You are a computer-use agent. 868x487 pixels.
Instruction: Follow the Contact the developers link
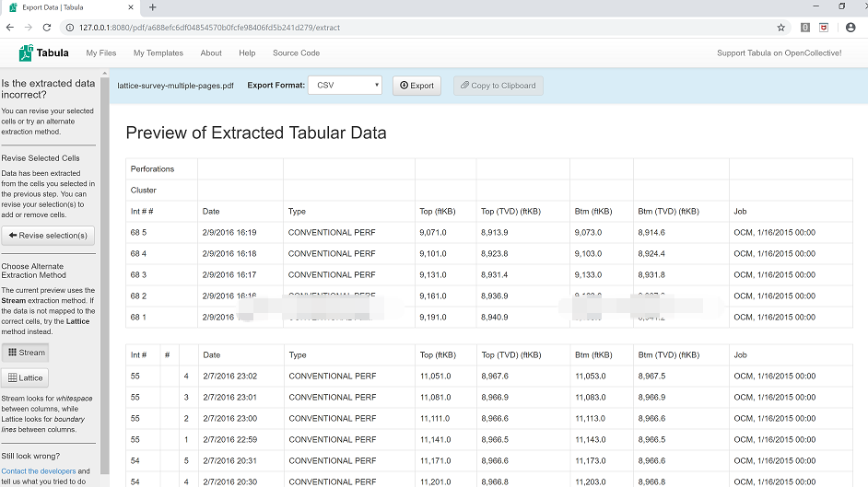39,471
